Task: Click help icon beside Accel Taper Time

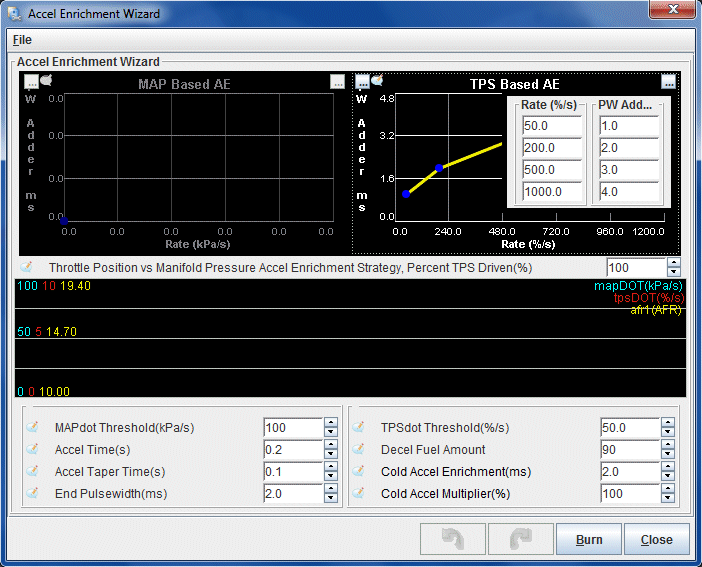Action: point(31,471)
